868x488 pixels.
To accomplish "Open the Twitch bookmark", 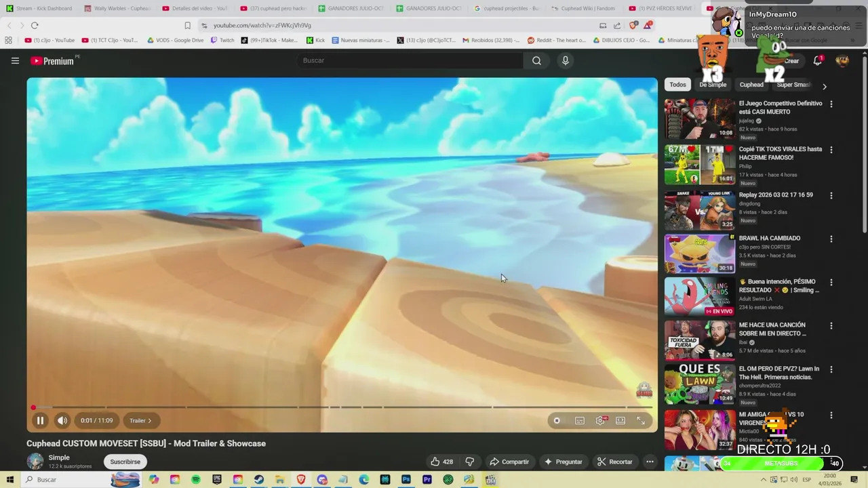I will coord(222,40).
